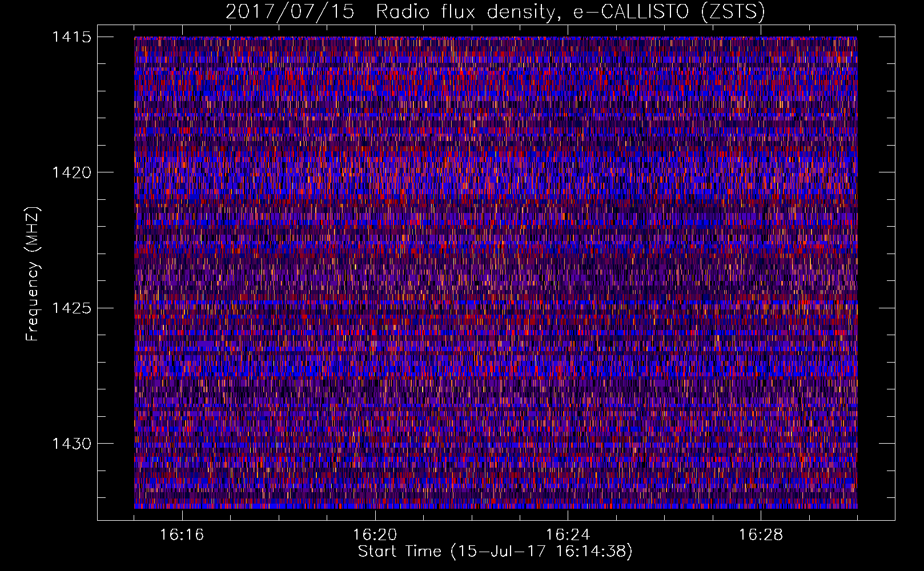
Task: Click the '16:16' time axis label
Action: (x=182, y=535)
